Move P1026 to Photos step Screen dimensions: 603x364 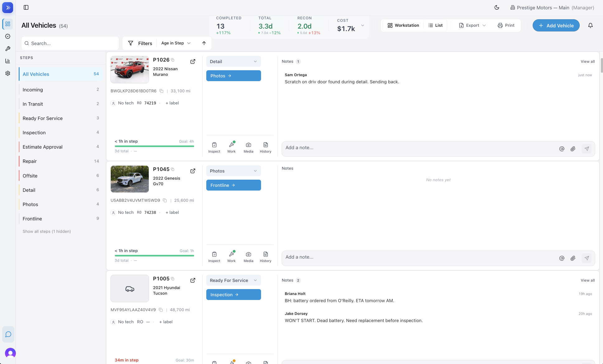234,76
